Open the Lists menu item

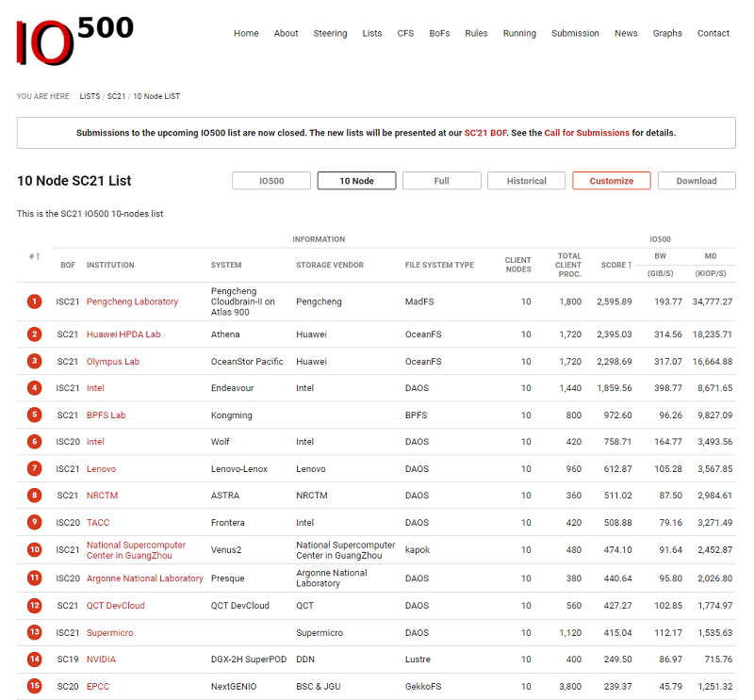click(x=371, y=33)
